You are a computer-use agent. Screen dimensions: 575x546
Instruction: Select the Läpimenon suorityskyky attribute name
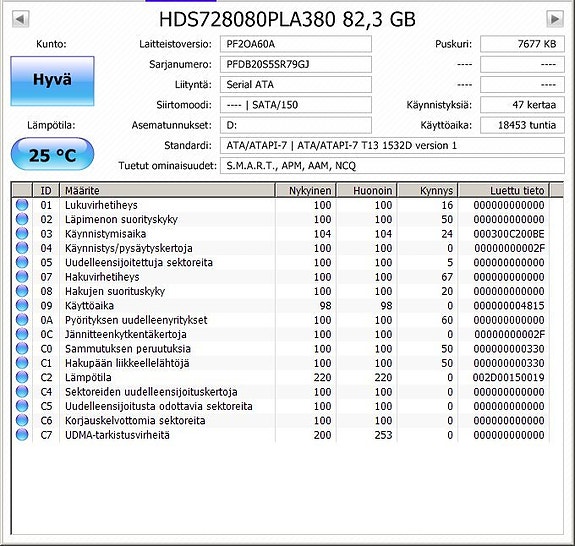(x=121, y=219)
